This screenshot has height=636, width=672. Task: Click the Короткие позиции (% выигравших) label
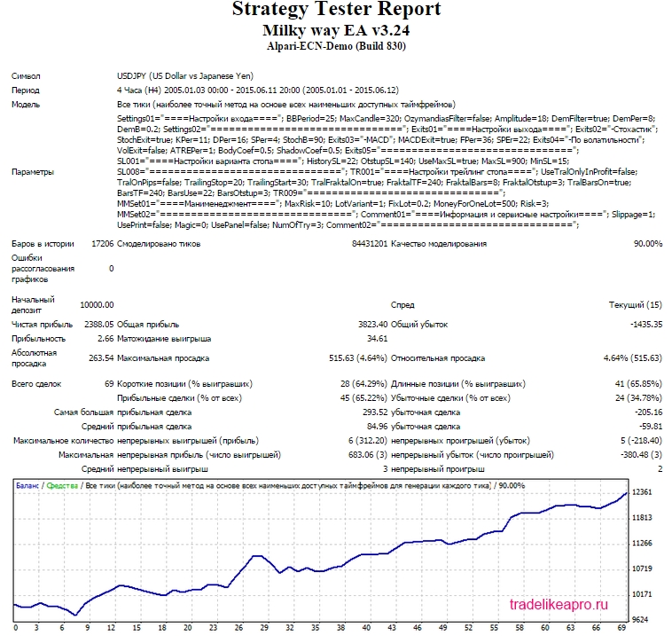click(184, 384)
